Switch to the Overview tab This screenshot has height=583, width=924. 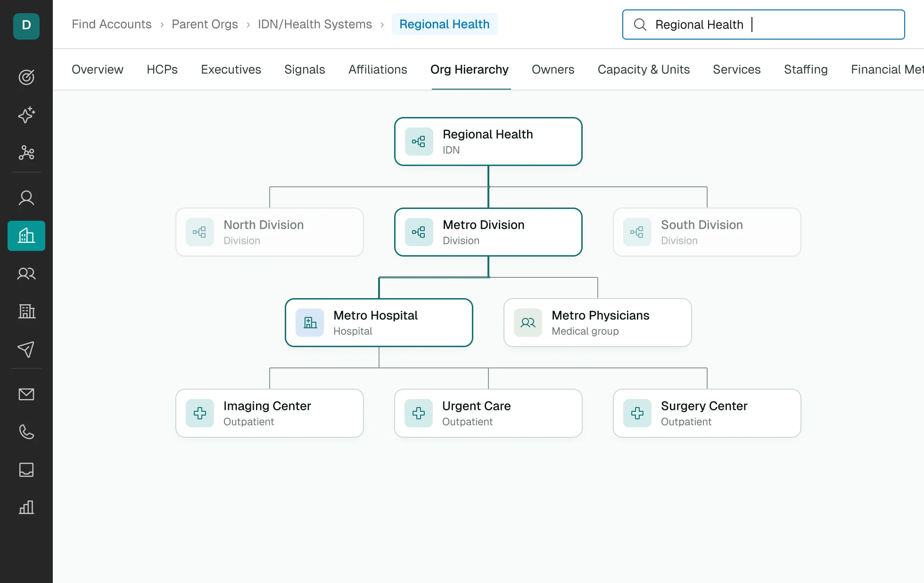click(x=98, y=69)
